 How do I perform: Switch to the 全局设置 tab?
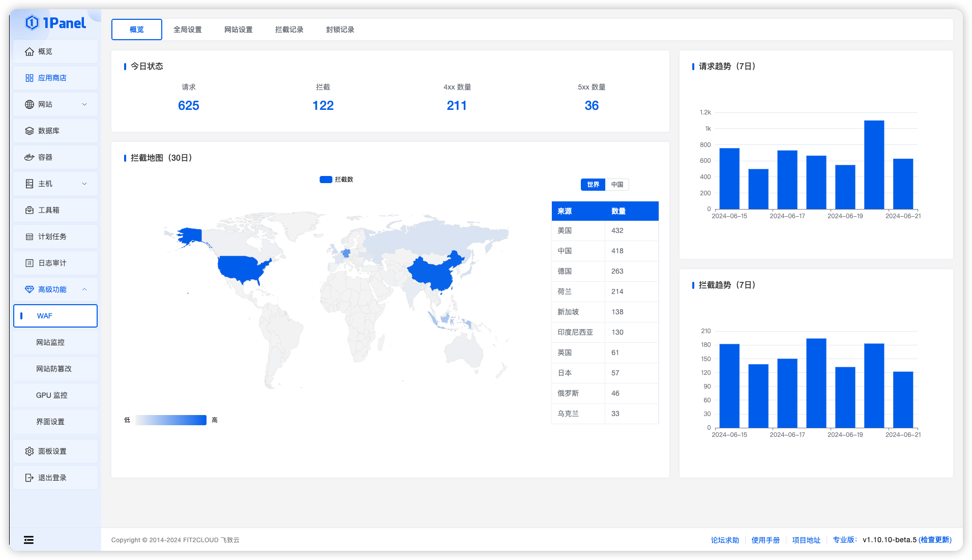point(187,30)
